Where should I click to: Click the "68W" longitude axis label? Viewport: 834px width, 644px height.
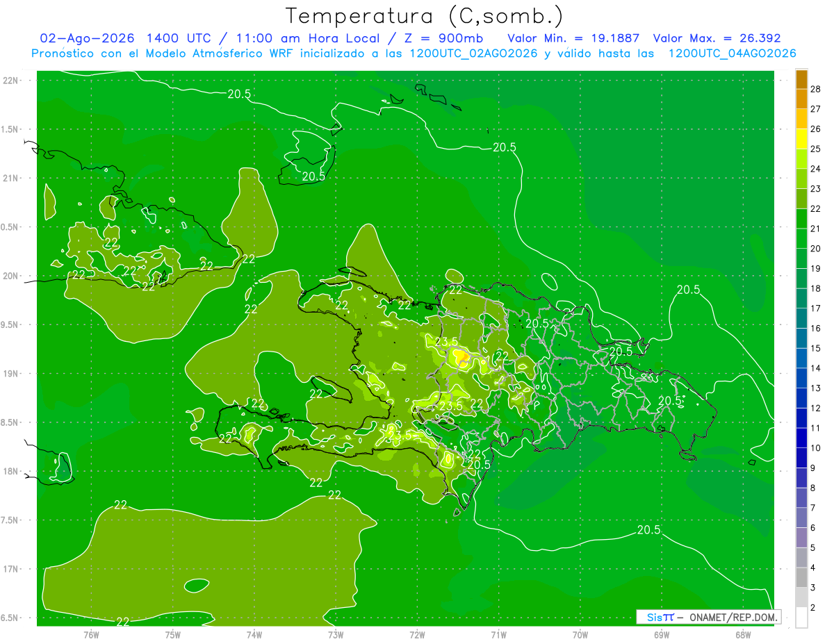coord(743,634)
